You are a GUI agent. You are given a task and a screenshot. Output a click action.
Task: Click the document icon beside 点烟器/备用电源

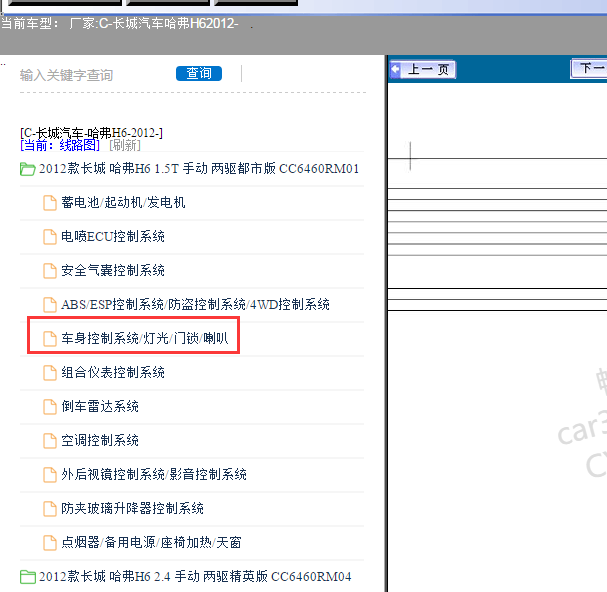[50, 543]
